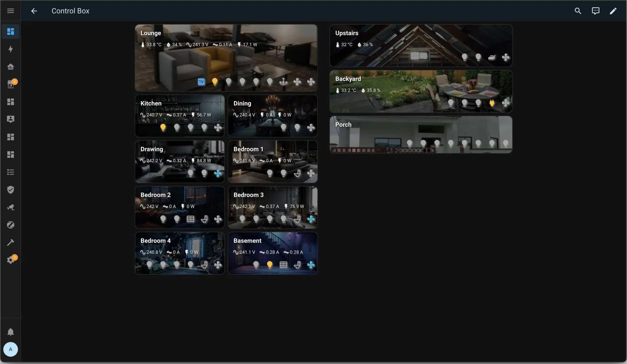Click Basement voltage 241.1 V
The width and height of the screenshot is (627, 364).
point(244,252)
